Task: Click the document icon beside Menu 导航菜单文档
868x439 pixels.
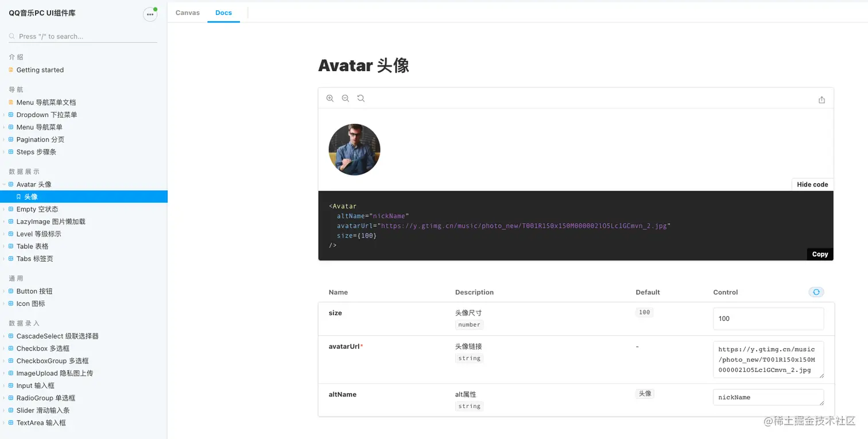Action: point(11,103)
